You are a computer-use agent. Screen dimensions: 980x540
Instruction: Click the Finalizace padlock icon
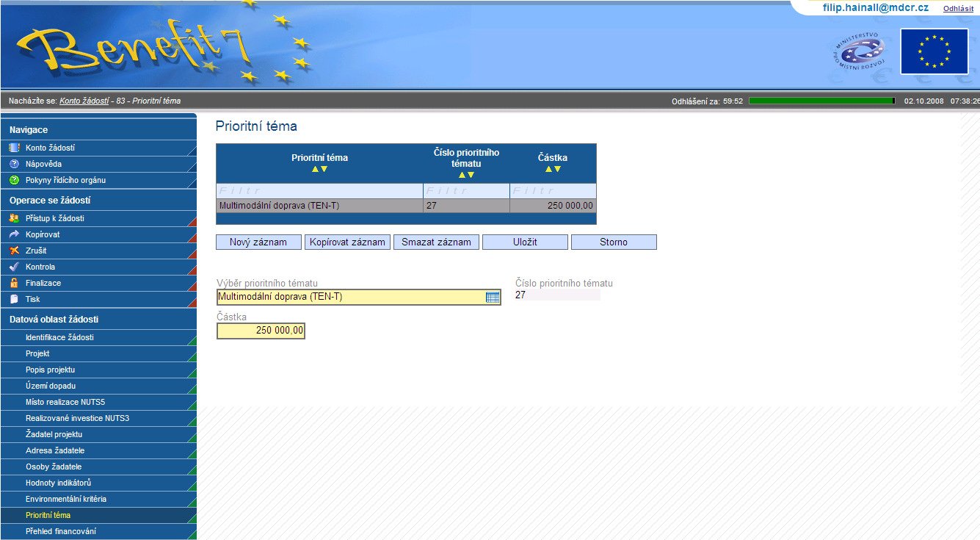coord(14,283)
